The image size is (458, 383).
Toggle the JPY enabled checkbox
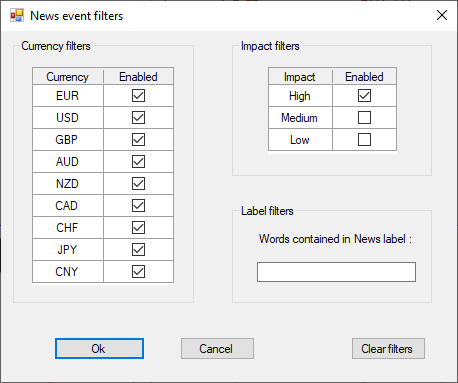tap(138, 250)
